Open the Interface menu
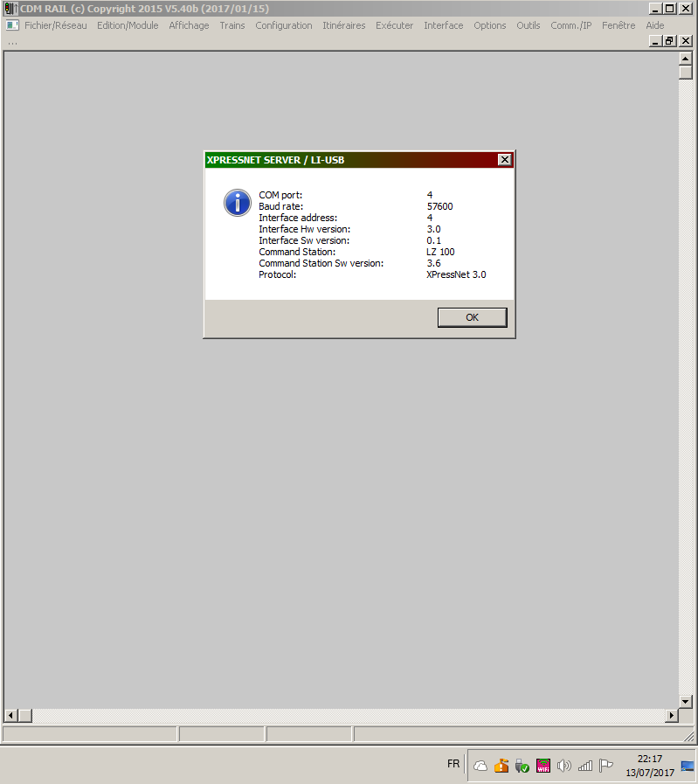 click(443, 25)
